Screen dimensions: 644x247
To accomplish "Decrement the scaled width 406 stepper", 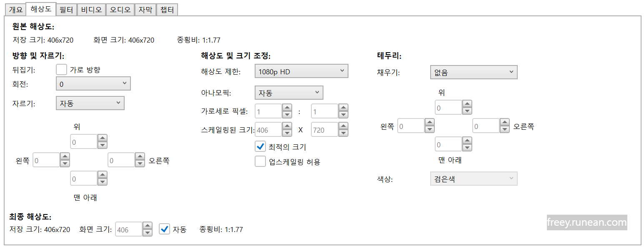I will pos(287,132).
